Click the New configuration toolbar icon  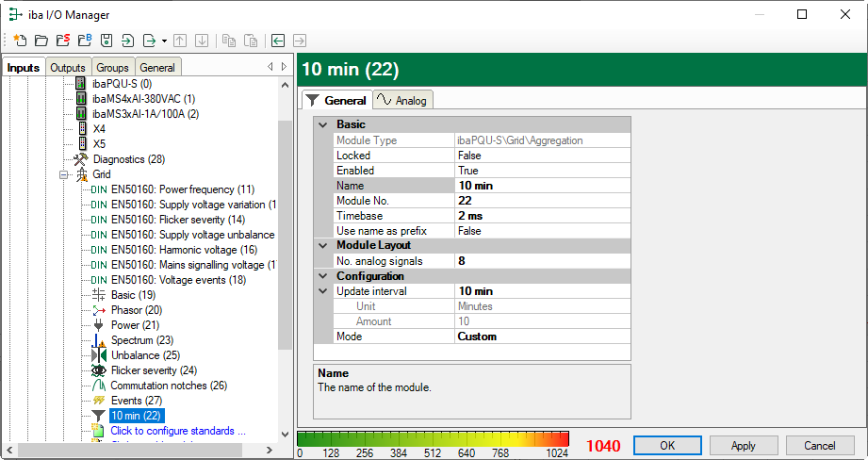click(19, 41)
